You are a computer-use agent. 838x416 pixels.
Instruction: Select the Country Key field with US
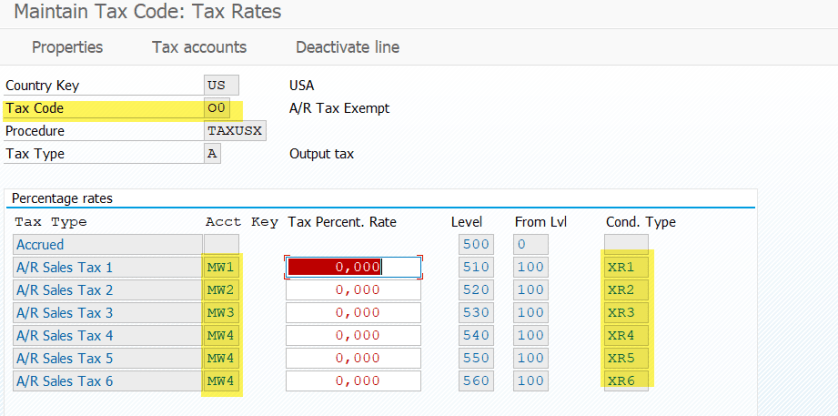click(x=220, y=85)
